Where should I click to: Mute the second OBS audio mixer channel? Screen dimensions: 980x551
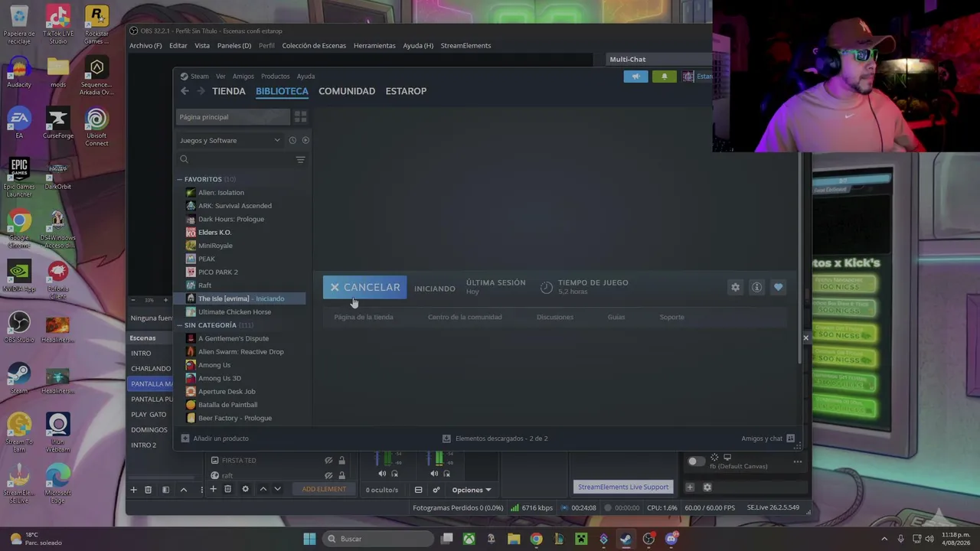point(434,474)
